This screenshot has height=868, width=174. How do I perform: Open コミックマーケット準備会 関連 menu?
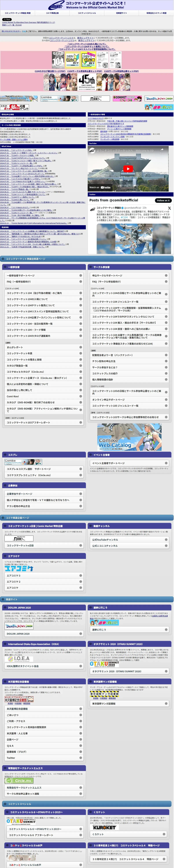[x=18, y=13]
